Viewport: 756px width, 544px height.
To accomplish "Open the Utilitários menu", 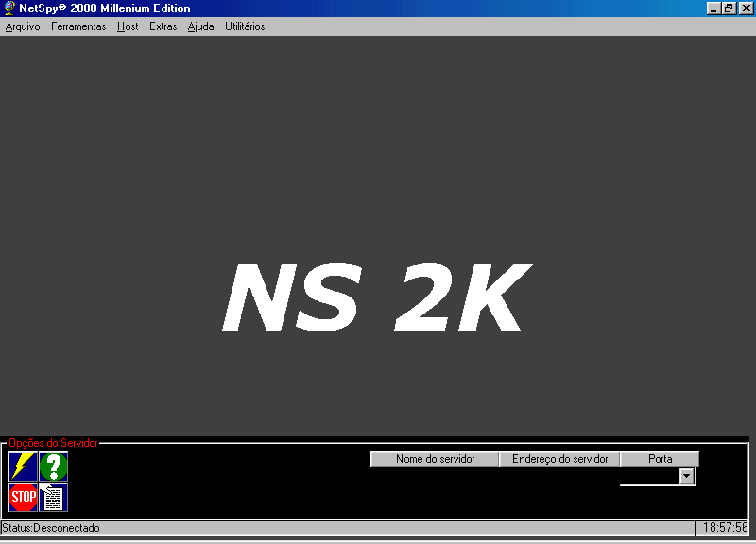I will [245, 26].
